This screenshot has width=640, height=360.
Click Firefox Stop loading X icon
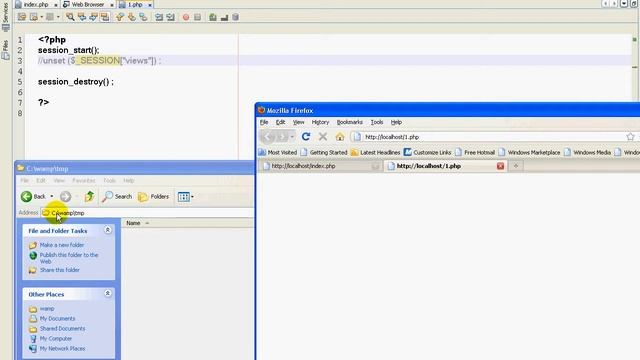[x=323, y=137]
